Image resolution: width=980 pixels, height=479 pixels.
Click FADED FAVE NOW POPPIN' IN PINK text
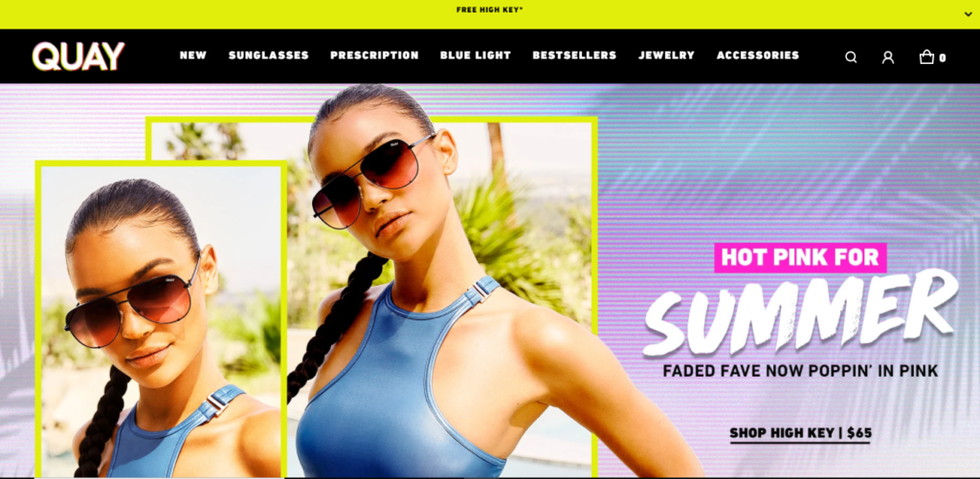click(x=801, y=371)
